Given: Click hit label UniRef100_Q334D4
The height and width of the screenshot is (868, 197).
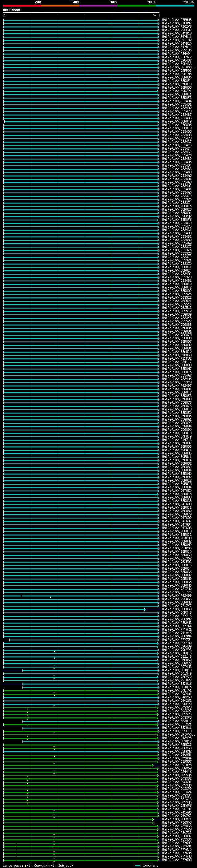Looking at the screenshot, I should point(177,101).
